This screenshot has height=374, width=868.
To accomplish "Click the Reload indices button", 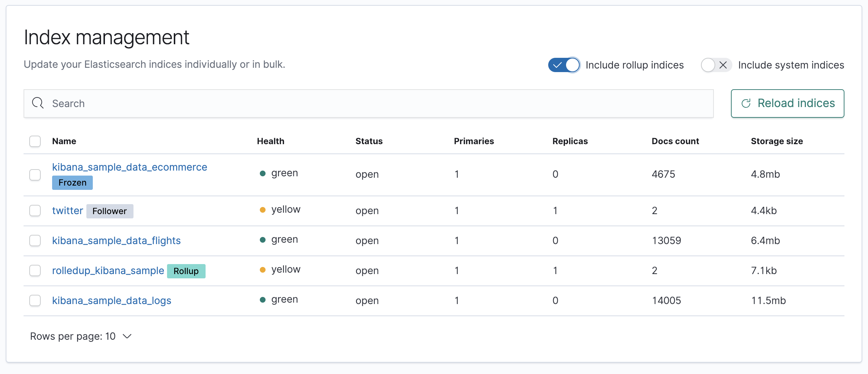I will tap(788, 103).
